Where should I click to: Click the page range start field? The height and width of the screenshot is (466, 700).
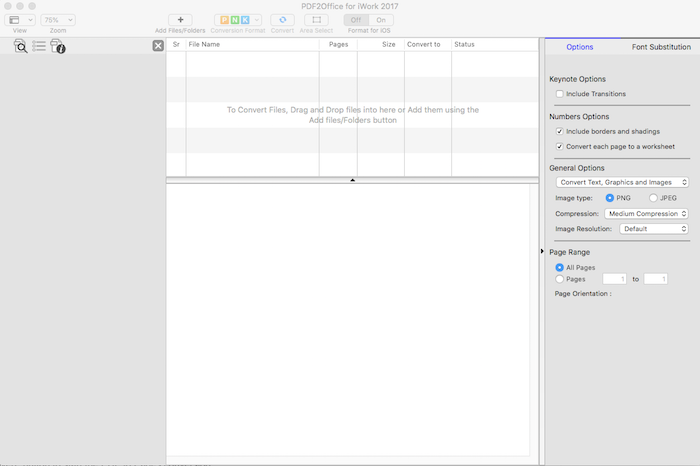614,279
